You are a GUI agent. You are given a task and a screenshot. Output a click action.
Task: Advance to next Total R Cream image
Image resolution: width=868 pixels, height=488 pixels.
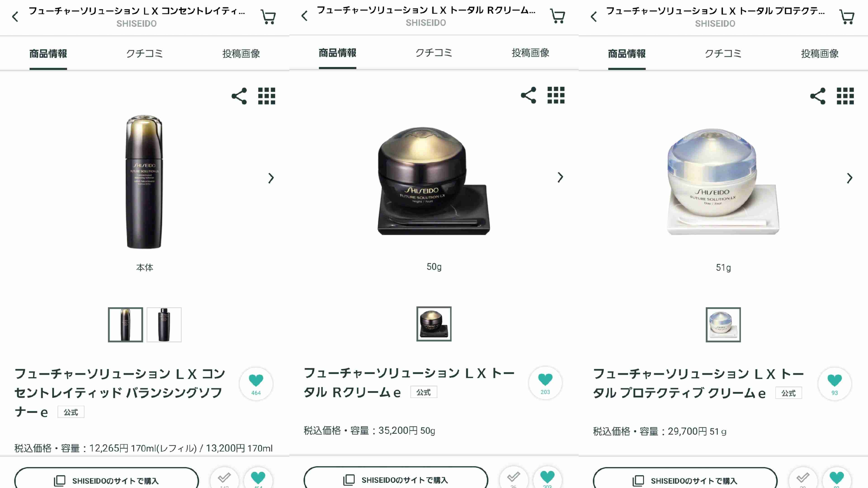point(560,177)
